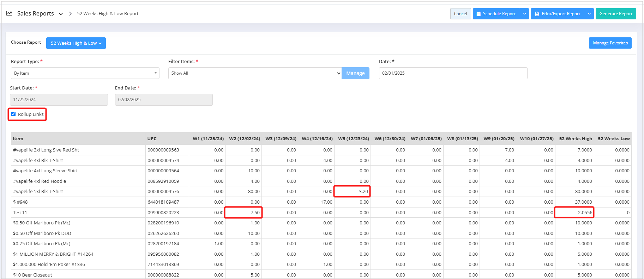Click the Generate Report button
The image size is (644, 279).
(x=615, y=14)
